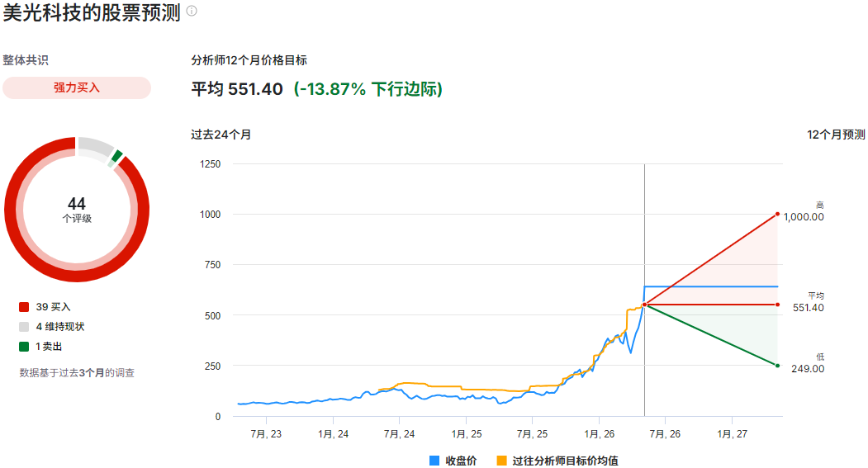Click the gray 维持现状 legend swatch
This screenshot has width=868, height=468.
(24, 327)
